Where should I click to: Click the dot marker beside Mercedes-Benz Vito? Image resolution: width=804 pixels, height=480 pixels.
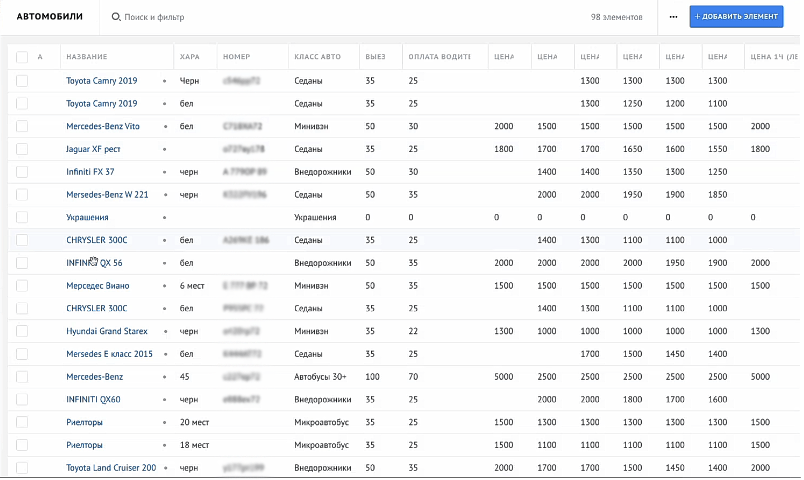(x=165, y=127)
